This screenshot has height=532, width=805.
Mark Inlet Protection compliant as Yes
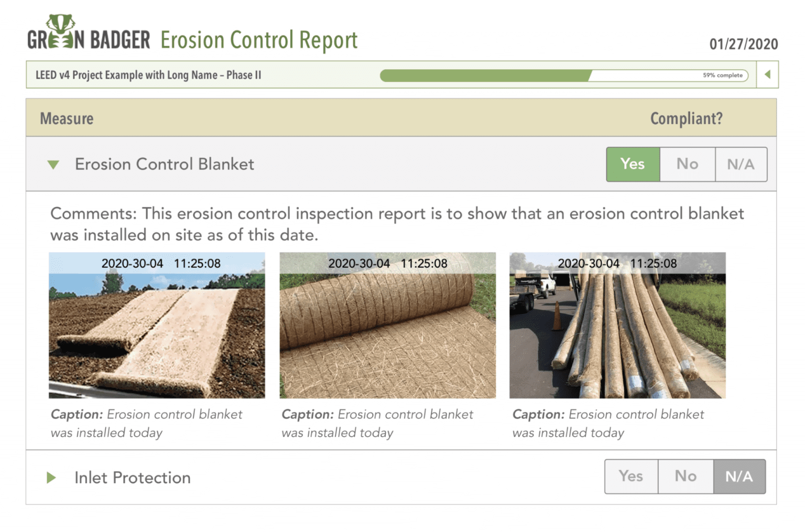[x=631, y=476]
